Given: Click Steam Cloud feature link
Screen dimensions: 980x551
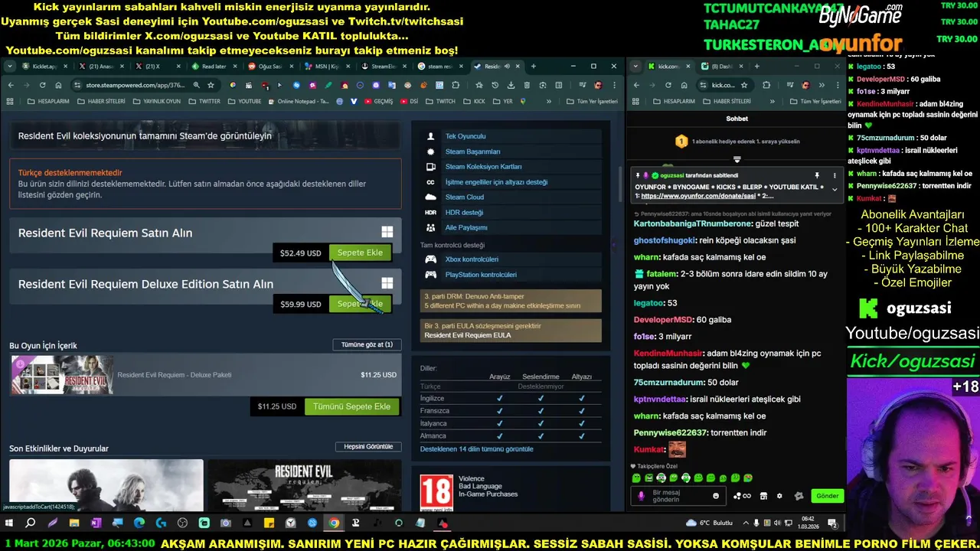Looking at the screenshot, I should click(465, 197).
